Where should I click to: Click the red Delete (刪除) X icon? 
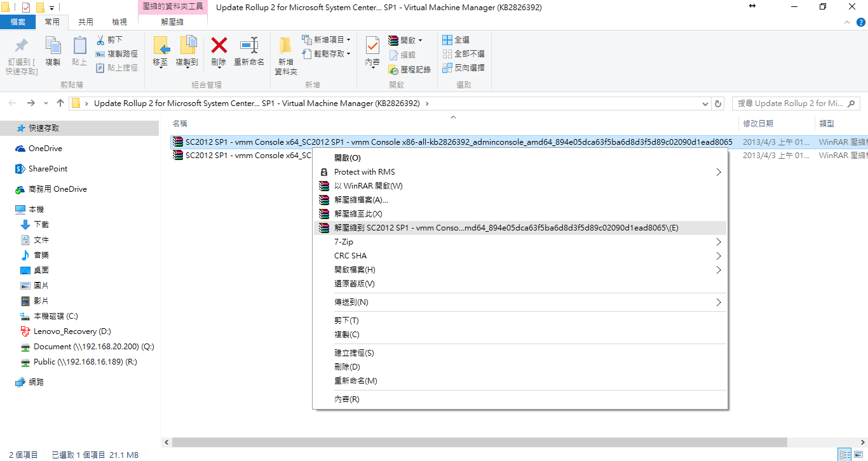click(x=219, y=45)
